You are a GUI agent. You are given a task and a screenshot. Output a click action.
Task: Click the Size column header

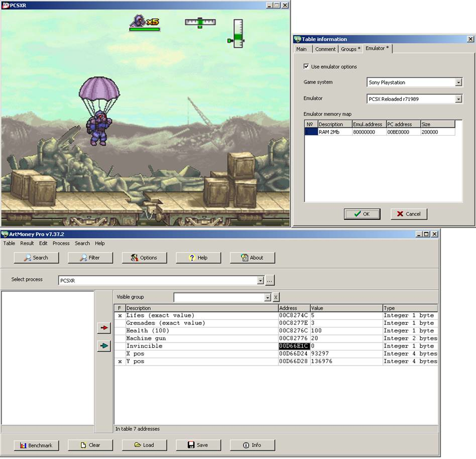pos(438,124)
